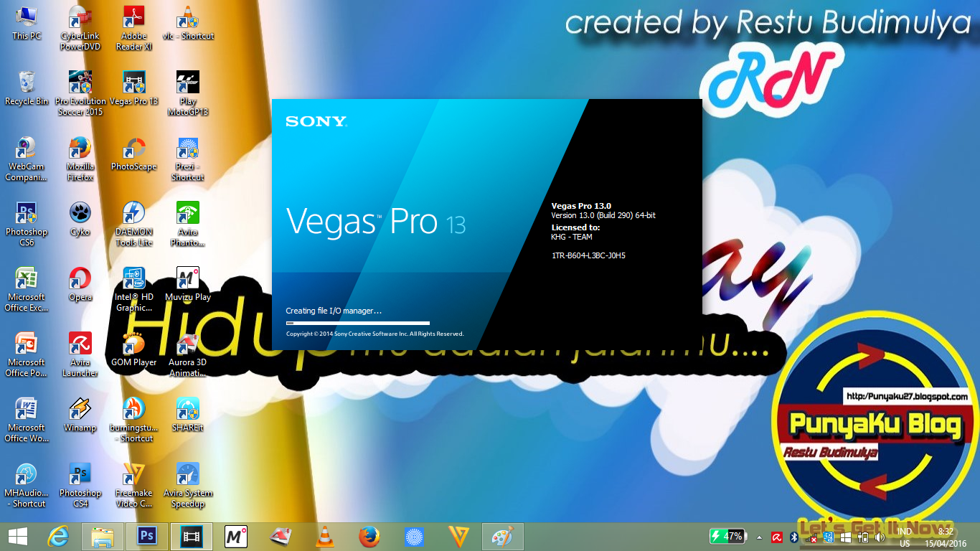The image size is (980, 551).
Task: Switch to Vegas Pro filmstrip taskbar button
Action: [192, 537]
